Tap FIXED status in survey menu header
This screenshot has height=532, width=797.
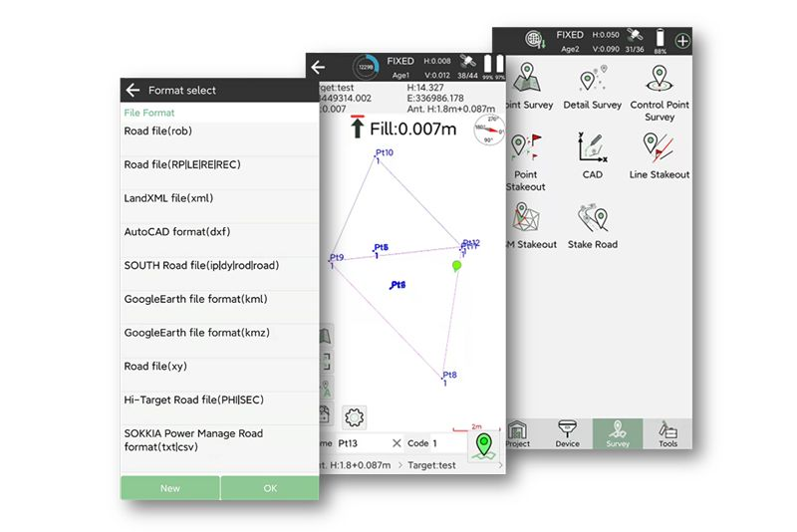(569, 35)
